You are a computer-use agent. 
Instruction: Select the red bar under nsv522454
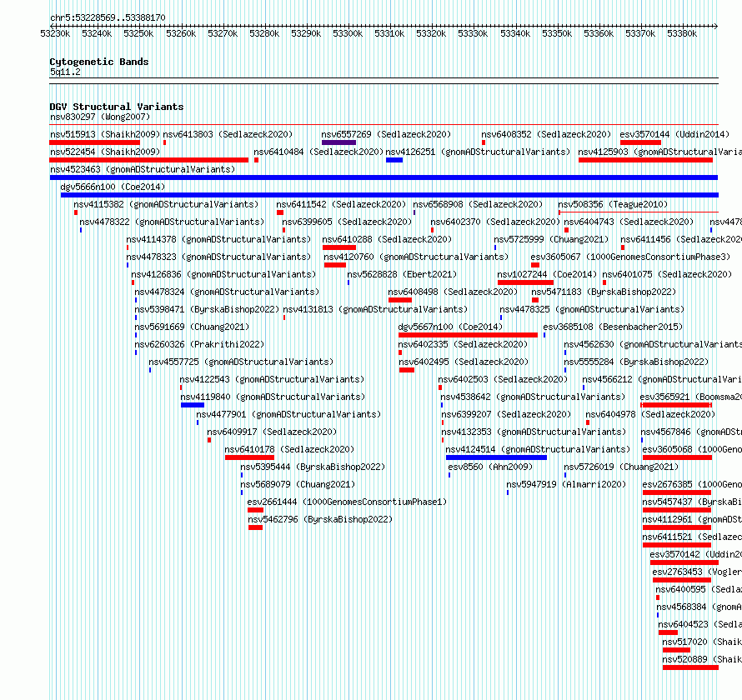(149, 160)
